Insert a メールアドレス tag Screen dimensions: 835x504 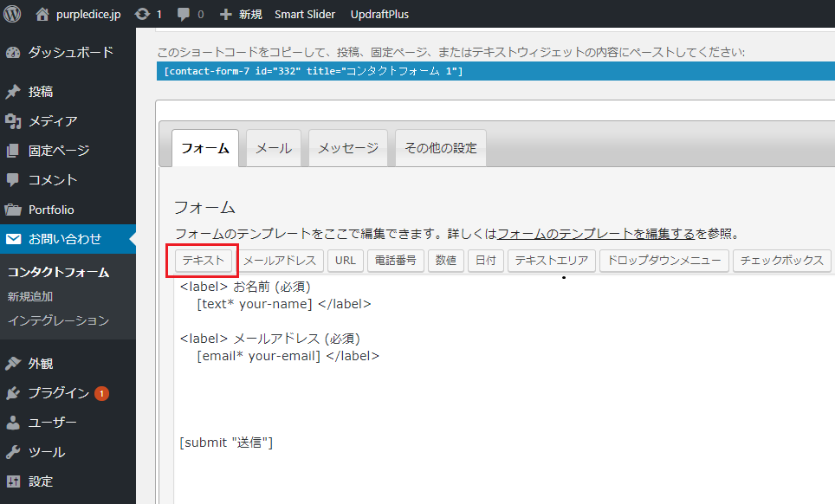(x=280, y=261)
